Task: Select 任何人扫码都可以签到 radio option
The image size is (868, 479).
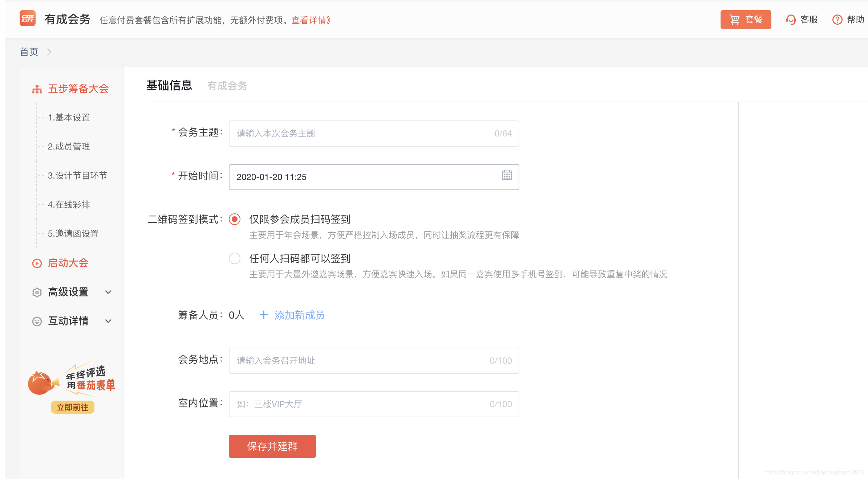Action: tap(235, 258)
